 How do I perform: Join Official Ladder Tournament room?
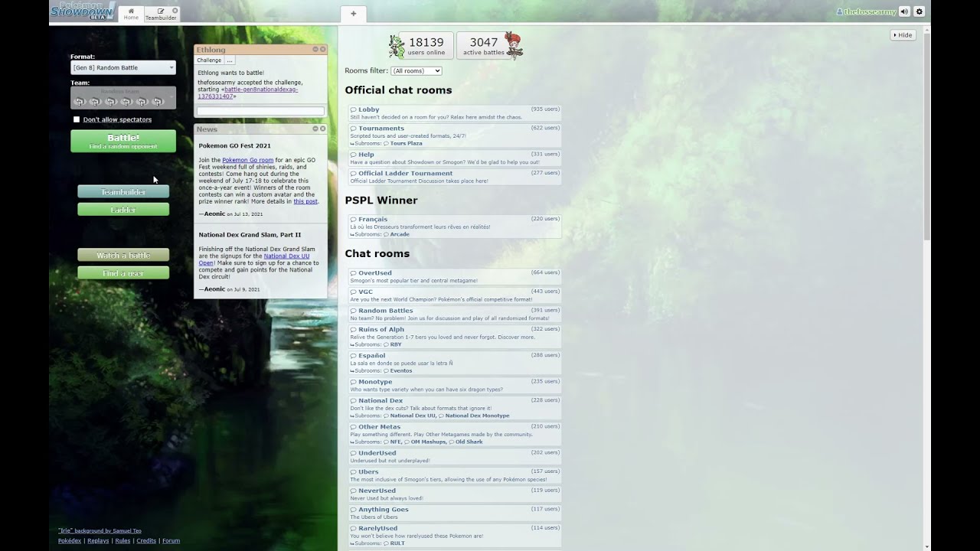point(454,177)
